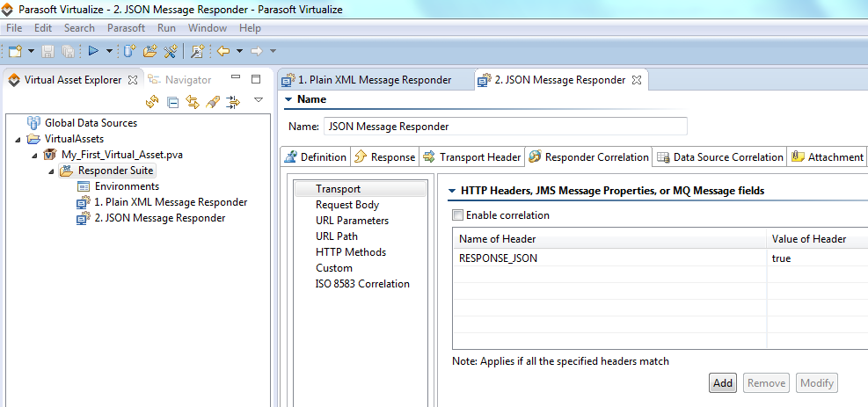Open the Edit menu
This screenshot has height=407, width=868.
(x=42, y=27)
